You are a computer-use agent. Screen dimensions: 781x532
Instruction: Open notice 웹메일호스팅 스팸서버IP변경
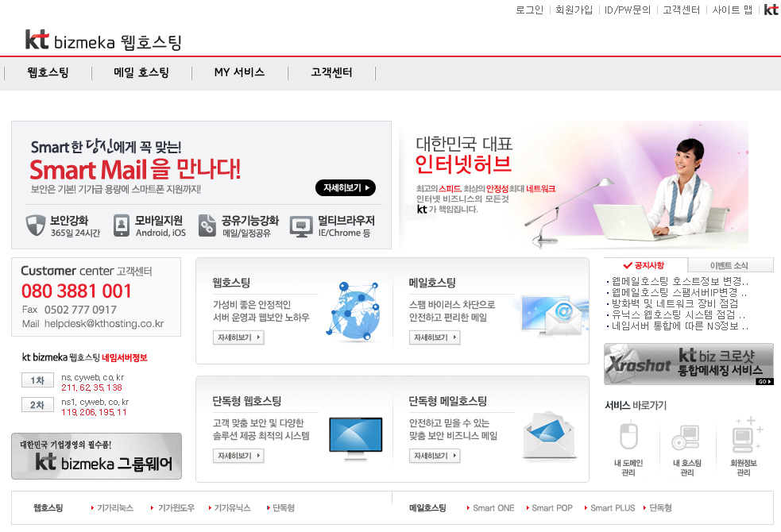tap(679, 293)
